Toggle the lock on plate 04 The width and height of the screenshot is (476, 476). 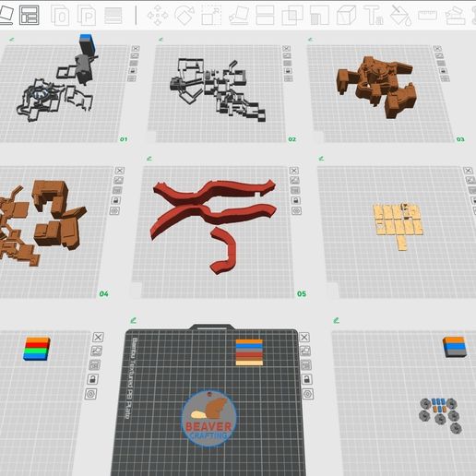point(116,200)
